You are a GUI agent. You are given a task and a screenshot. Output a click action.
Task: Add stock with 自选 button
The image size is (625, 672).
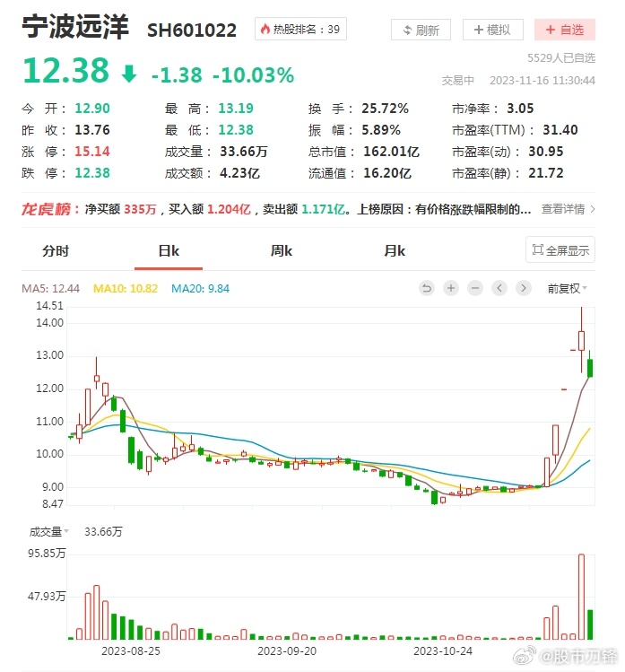(x=565, y=30)
